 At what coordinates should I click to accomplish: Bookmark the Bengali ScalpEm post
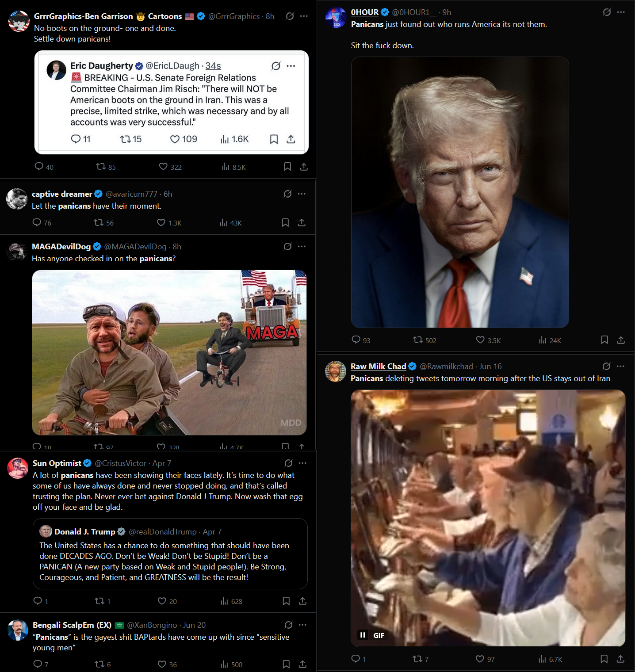286,664
